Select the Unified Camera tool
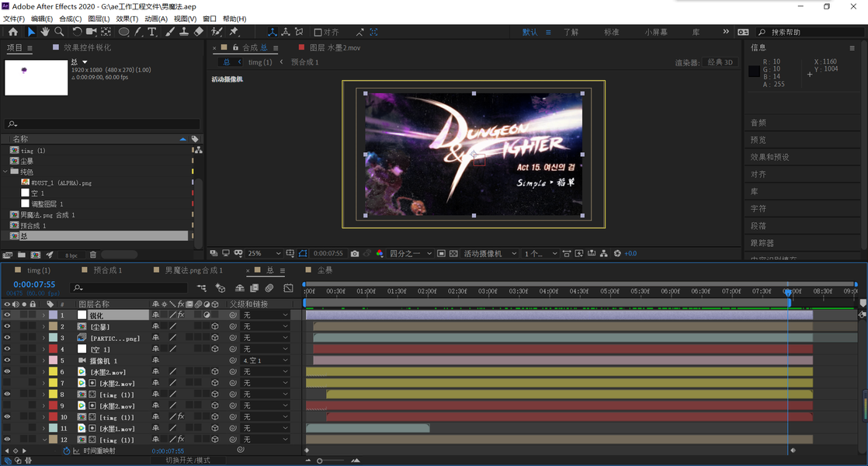This screenshot has width=868, height=466. [92, 32]
